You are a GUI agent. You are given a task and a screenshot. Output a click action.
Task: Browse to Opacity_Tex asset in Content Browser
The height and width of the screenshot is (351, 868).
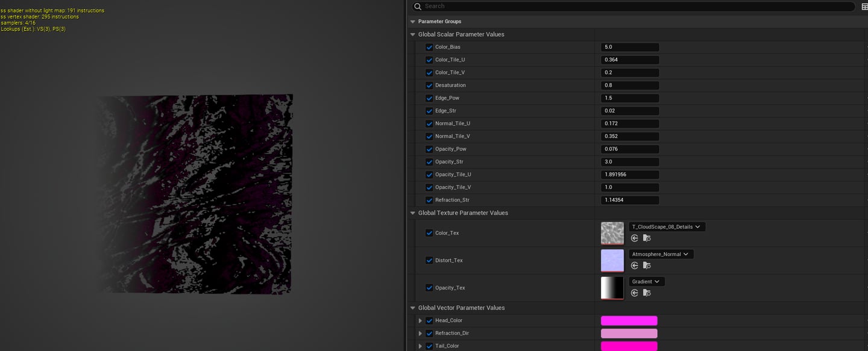point(647,293)
